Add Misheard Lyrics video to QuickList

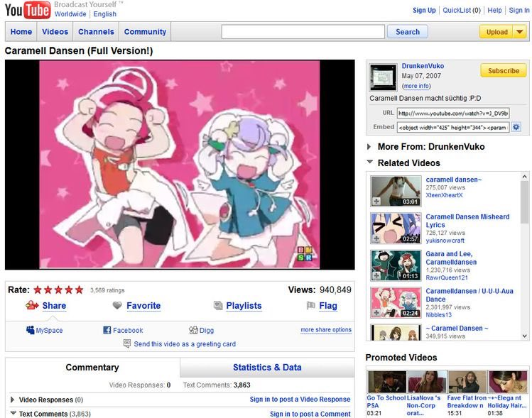[x=376, y=238]
